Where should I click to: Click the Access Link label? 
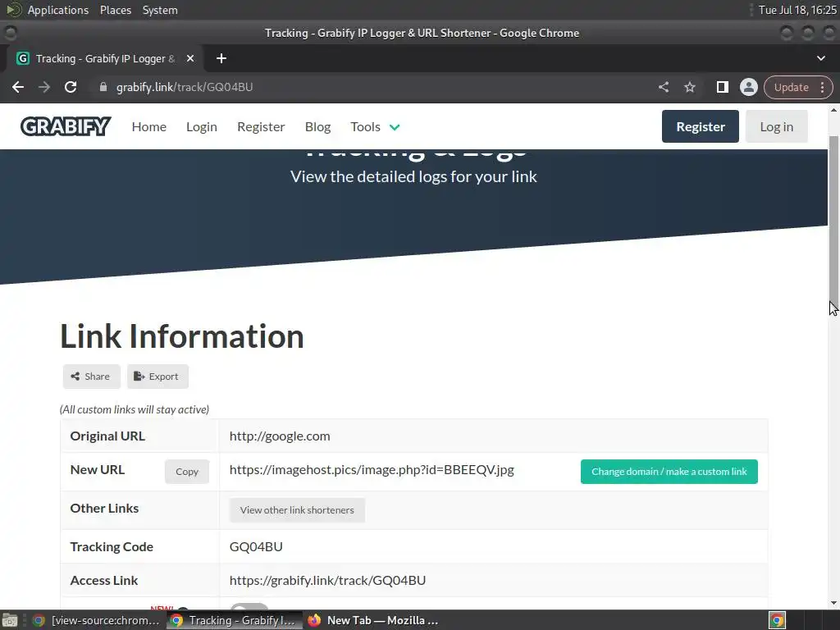point(104,580)
